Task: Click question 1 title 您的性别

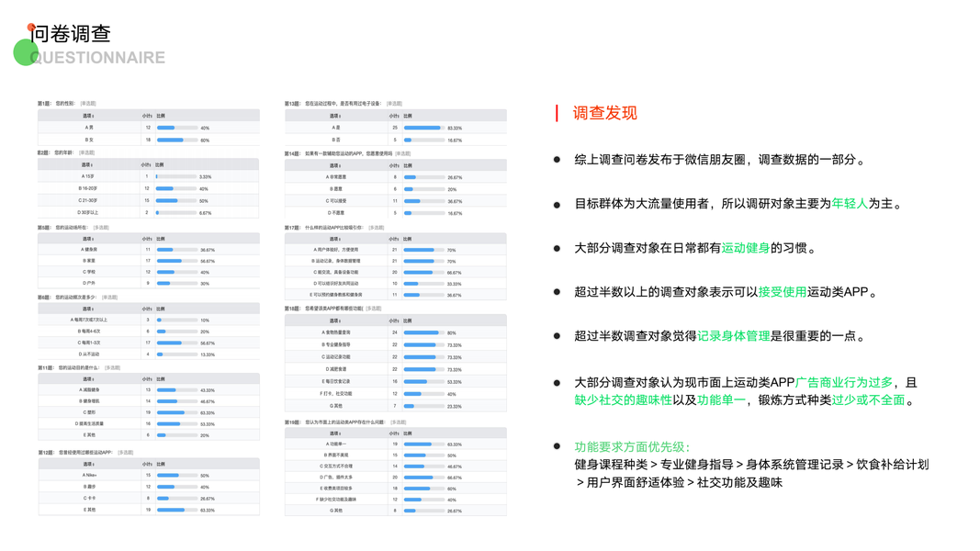Action: click(66, 104)
